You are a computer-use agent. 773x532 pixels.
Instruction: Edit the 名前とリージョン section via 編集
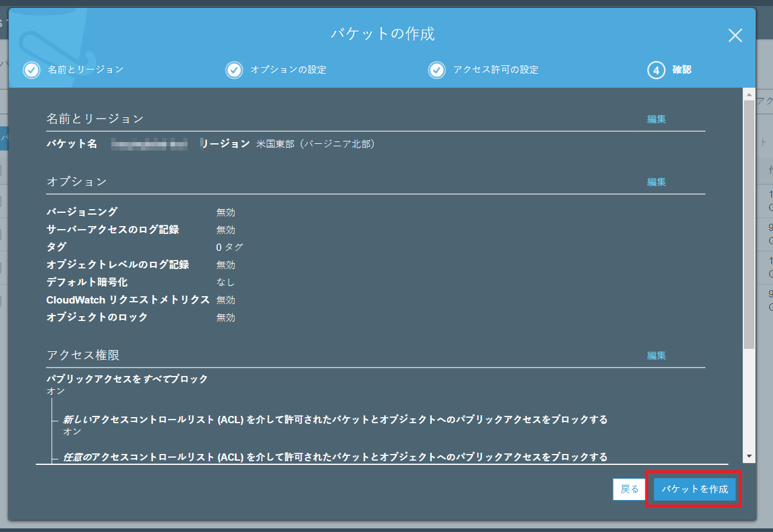(x=656, y=119)
